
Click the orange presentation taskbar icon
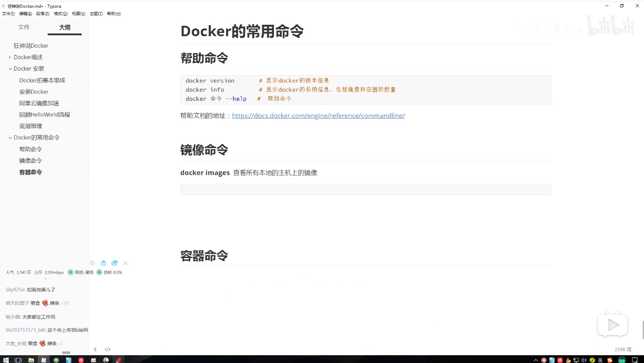[94, 360]
